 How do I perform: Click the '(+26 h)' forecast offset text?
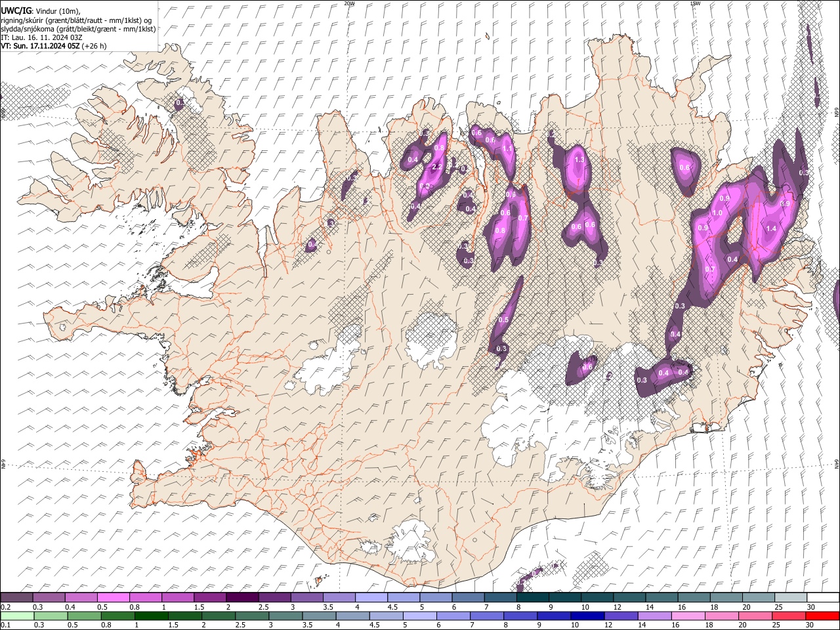click(x=94, y=46)
